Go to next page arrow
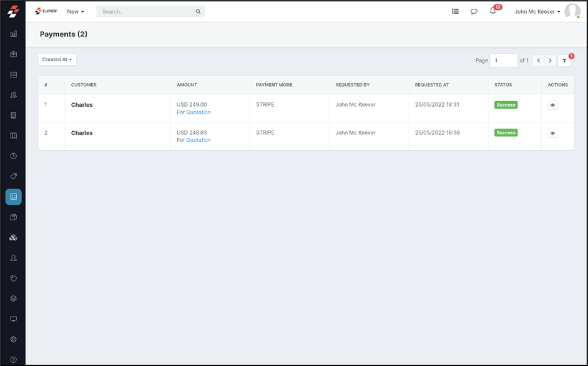 click(x=550, y=61)
